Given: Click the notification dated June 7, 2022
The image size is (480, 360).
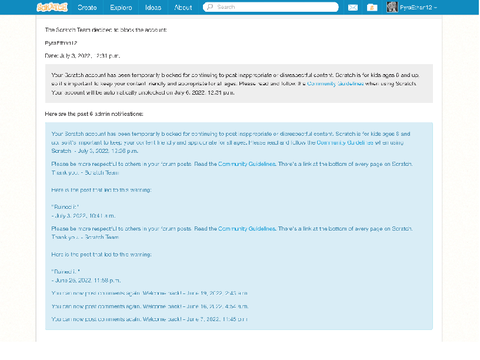Looking at the screenshot, I should [150, 319].
